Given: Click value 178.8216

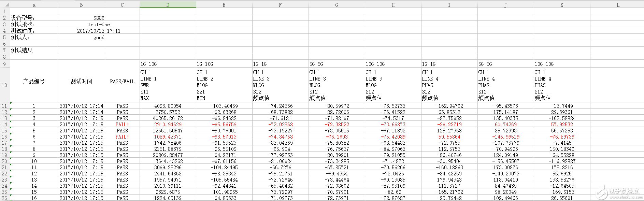Looking at the screenshot, I should [562, 168].
